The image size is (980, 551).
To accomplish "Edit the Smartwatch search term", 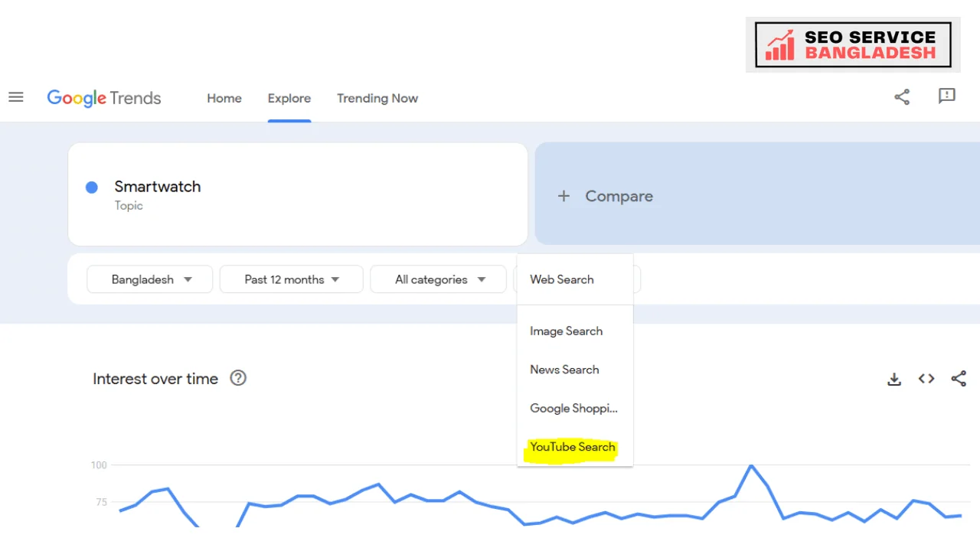I will (x=158, y=187).
